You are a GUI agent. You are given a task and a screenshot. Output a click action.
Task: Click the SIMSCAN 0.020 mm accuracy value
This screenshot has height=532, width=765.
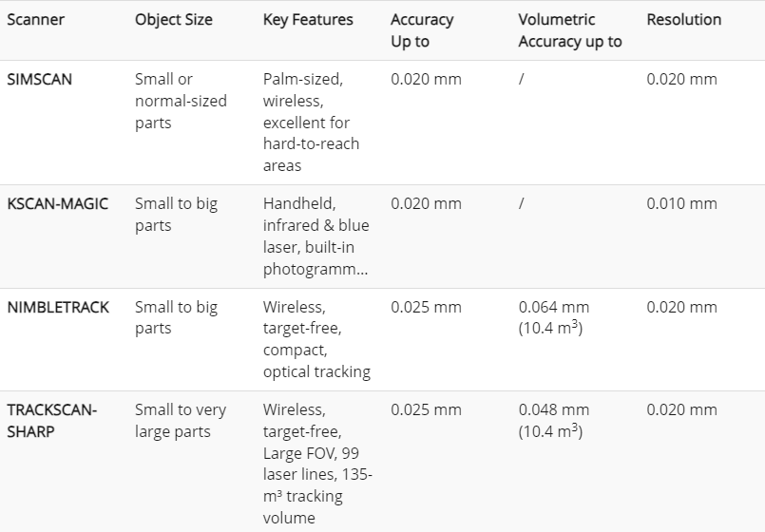(426, 79)
